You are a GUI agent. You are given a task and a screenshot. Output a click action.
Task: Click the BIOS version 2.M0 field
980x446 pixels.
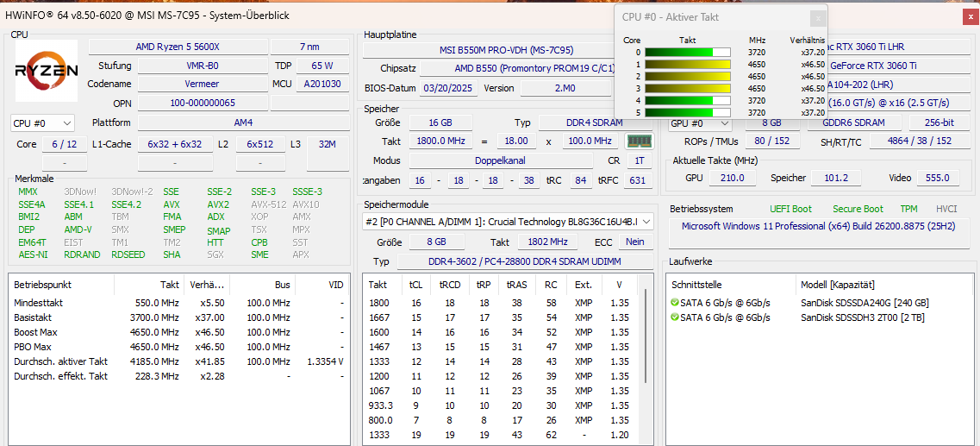565,88
